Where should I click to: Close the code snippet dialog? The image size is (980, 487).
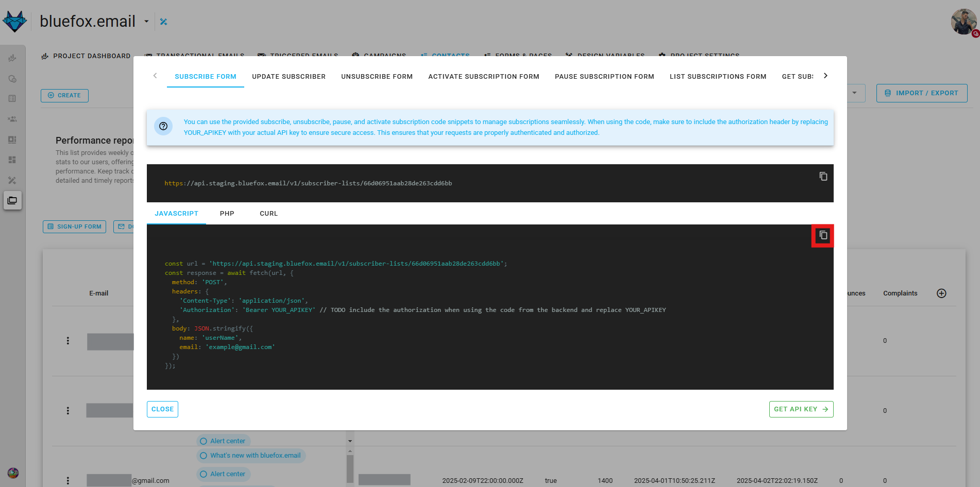[x=162, y=409]
